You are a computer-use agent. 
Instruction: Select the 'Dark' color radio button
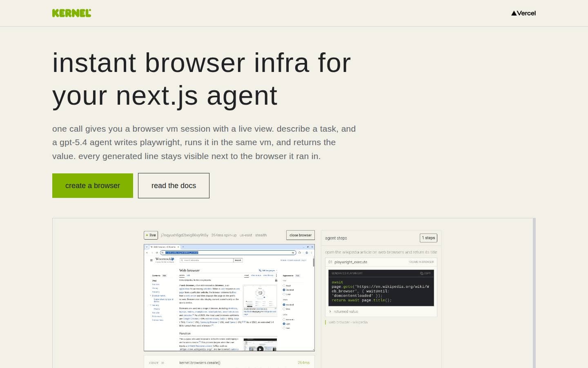[284, 328]
